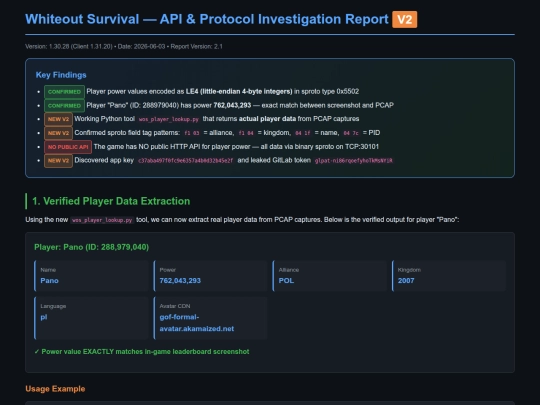This screenshot has height=405, width=540.
Task: Click the Kingdom card value '2007'
Action: pos(406,281)
